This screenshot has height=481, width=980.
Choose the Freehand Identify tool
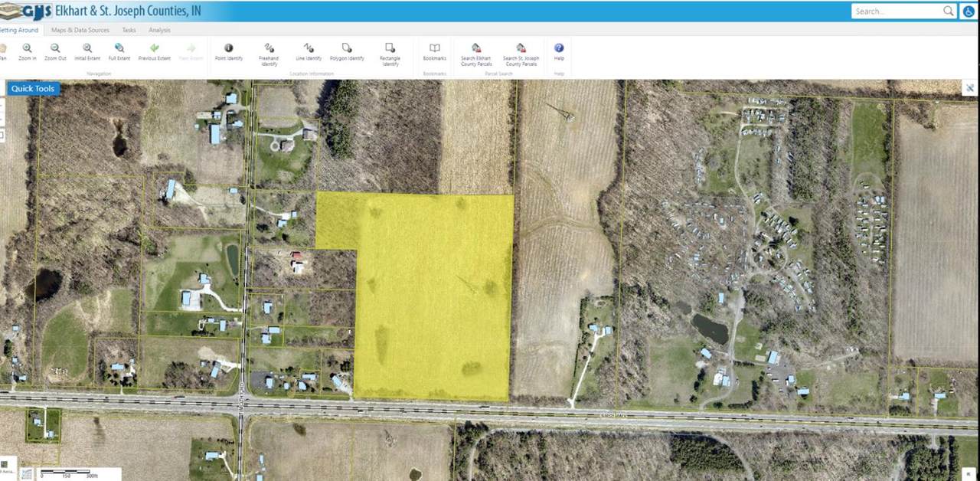[269, 54]
